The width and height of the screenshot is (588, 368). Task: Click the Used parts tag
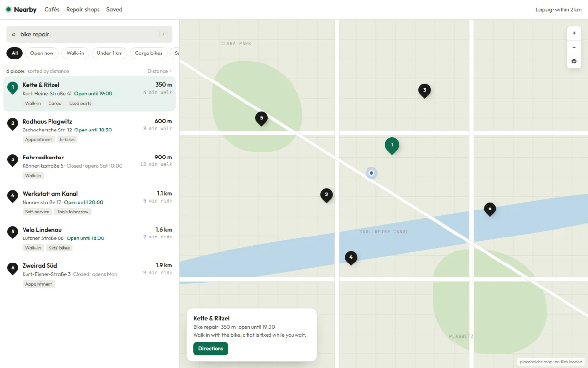coord(80,104)
